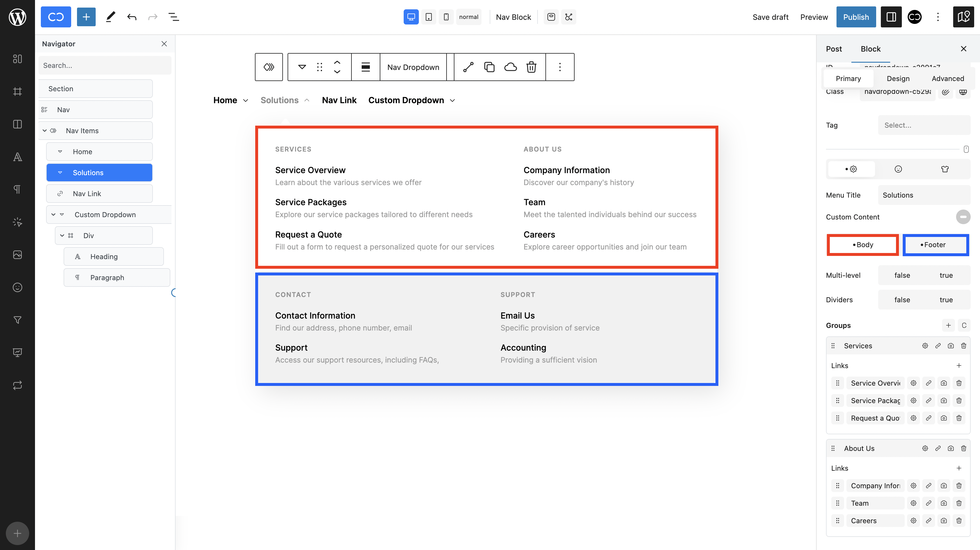980x550 pixels.
Task: Click the Publish button
Action: (x=855, y=17)
